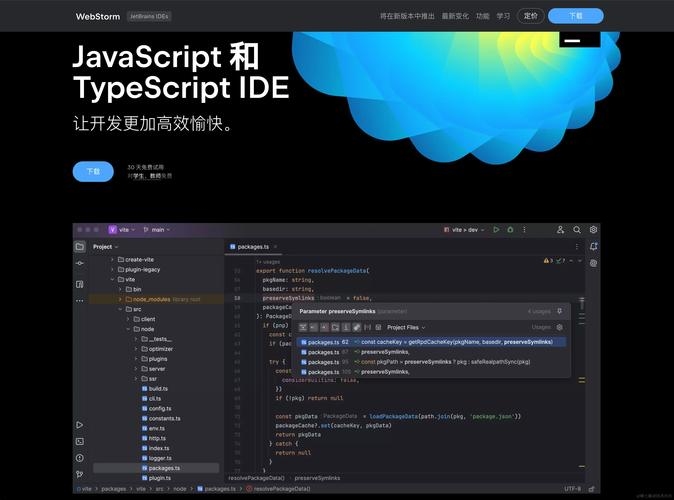Open the Terminal tool window icon
The width and height of the screenshot is (674, 500).
point(79,441)
